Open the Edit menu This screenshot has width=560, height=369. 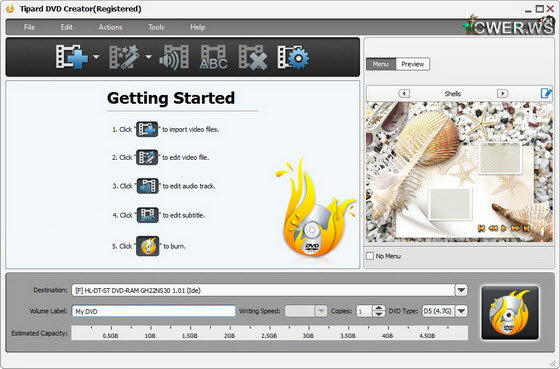click(66, 27)
